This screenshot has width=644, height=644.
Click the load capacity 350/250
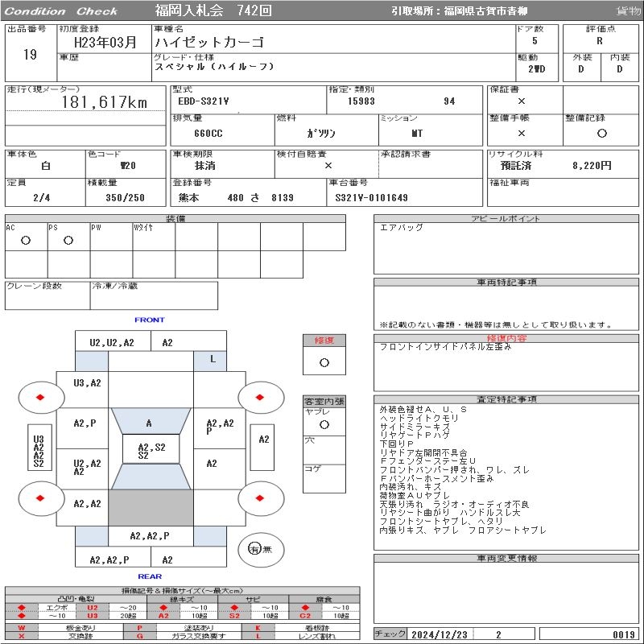tap(126, 198)
